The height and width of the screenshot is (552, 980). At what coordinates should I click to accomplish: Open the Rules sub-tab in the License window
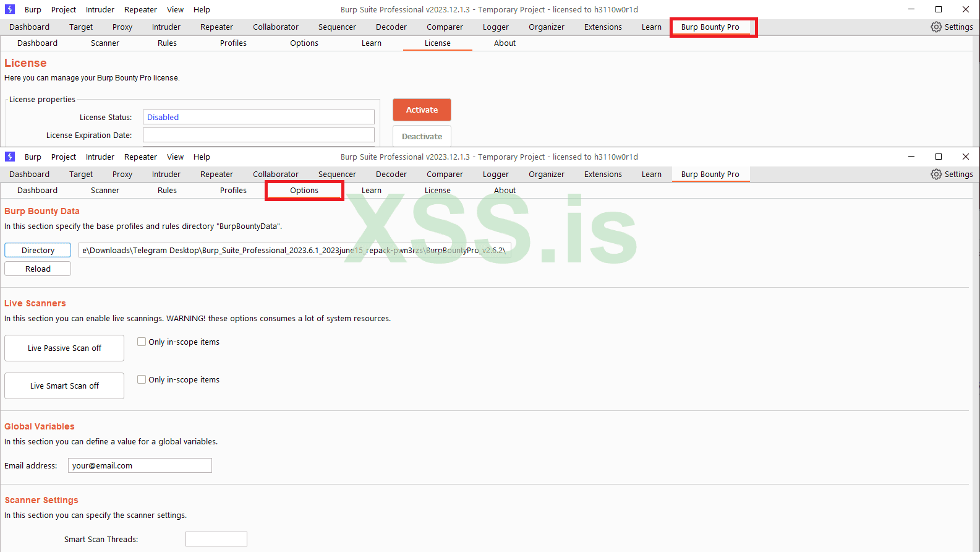pos(167,43)
